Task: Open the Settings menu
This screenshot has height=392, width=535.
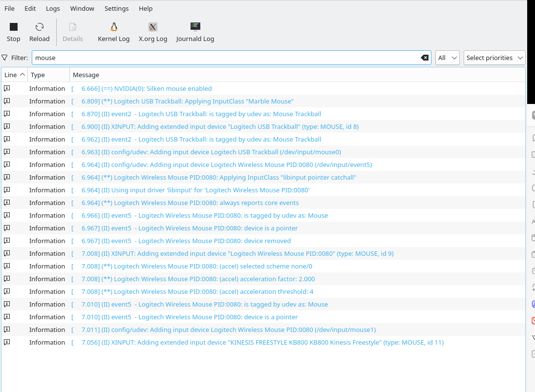Action: 117,8
